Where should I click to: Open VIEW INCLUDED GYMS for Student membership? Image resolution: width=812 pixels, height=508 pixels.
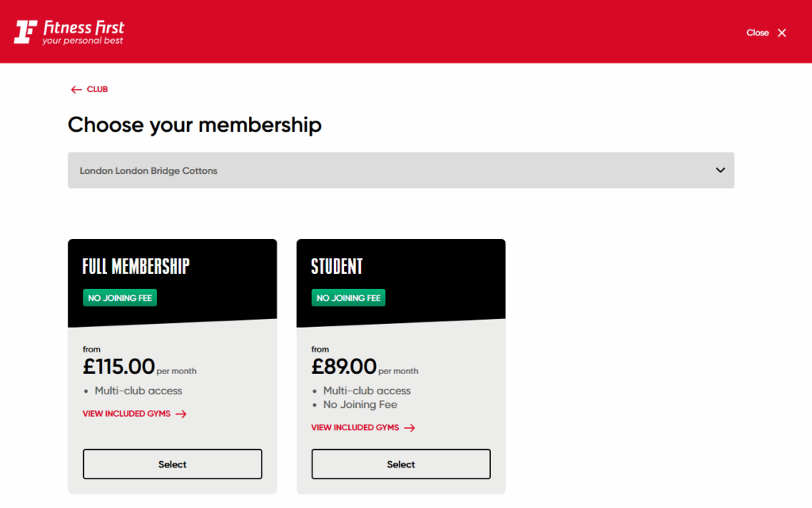pos(356,427)
